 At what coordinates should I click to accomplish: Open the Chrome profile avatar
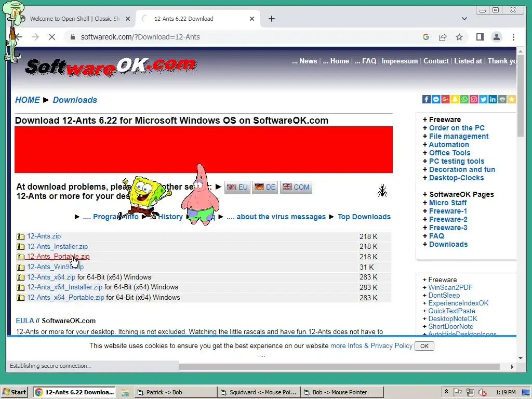coord(496,37)
